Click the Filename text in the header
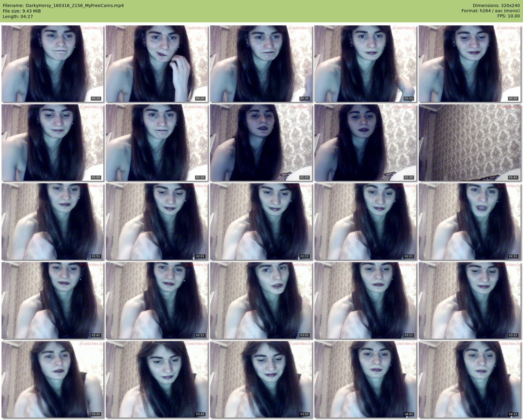The height and width of the screenshot is (420, 523). tap(63, 6)
